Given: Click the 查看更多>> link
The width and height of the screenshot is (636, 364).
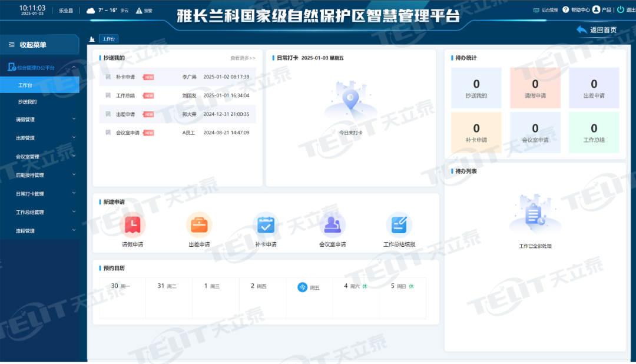Looking at the screenshot, I should click(243, 58).
